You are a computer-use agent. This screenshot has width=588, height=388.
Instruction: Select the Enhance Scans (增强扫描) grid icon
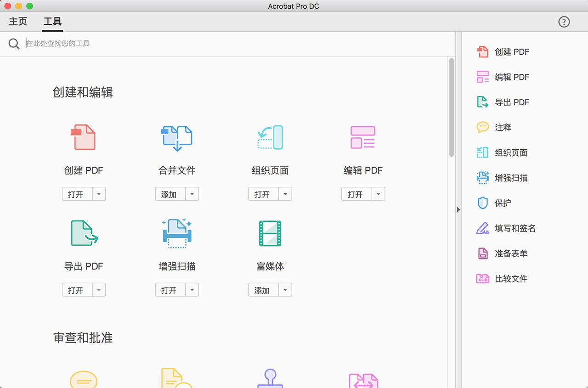pos(177,233)
